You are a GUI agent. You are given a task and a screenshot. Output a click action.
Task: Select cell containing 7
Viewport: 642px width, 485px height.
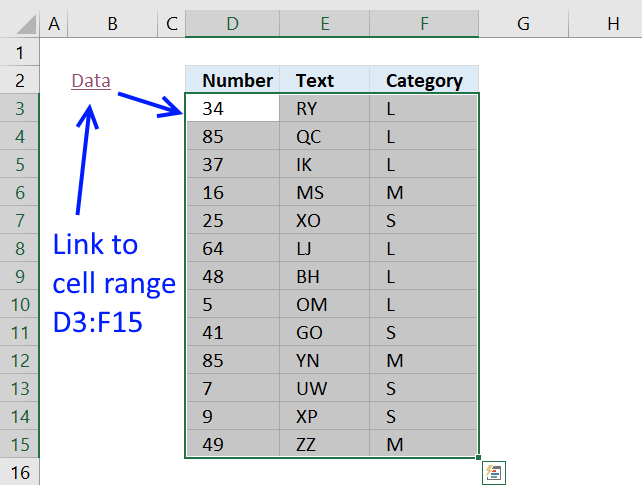233,388
